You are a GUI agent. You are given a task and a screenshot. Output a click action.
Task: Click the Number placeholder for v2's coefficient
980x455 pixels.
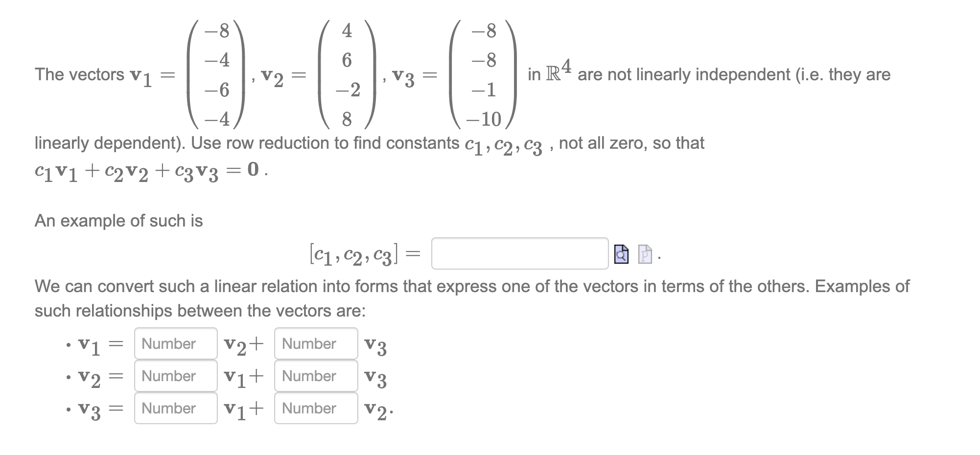tap(175, 344)
